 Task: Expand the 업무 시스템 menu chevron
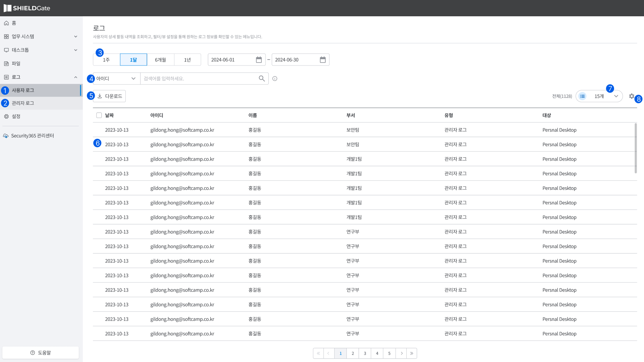click(x=76, y=37)
